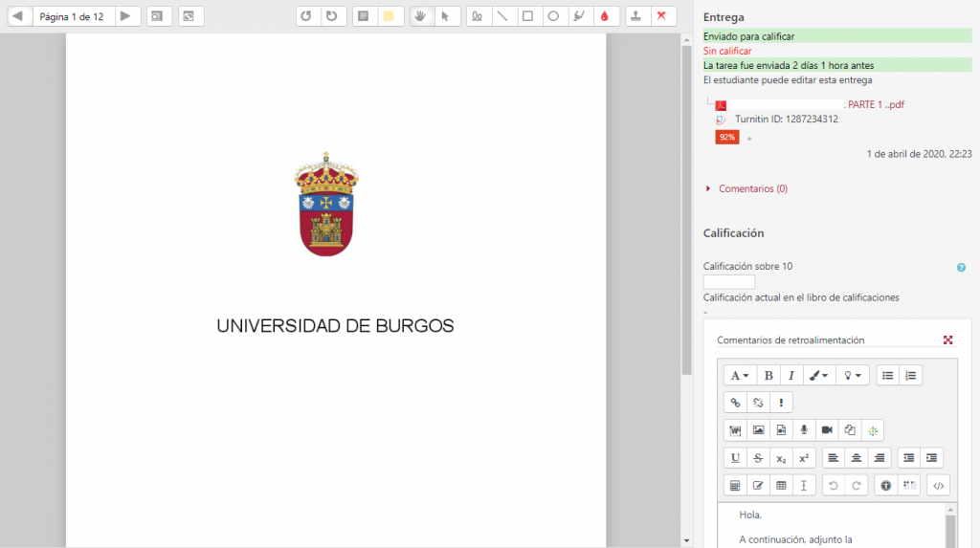Undo the last editor action
980x548 pixels.
point(834,486)
